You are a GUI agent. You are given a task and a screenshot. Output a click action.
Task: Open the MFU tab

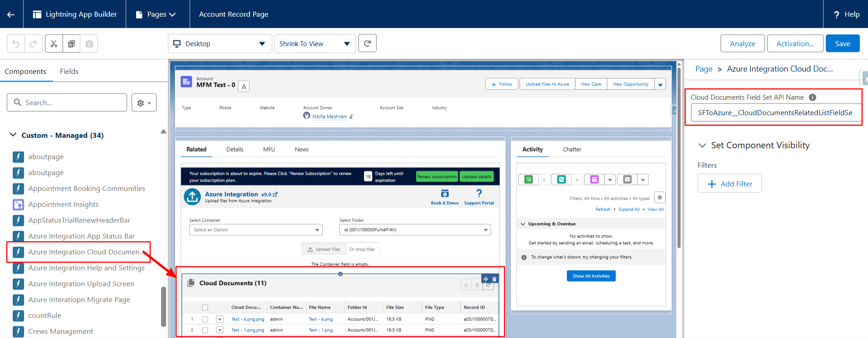click(x=269, y=149)
